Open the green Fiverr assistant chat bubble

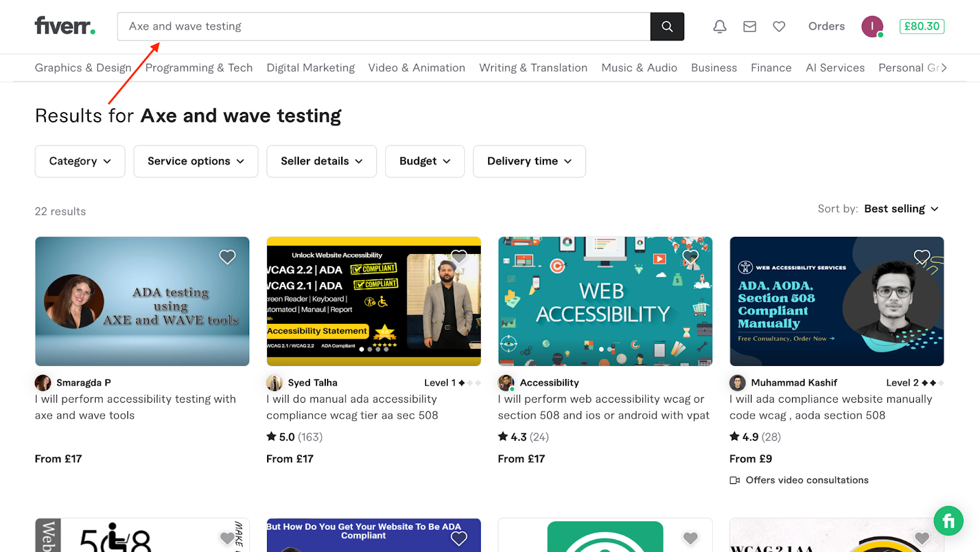(949, 521)
